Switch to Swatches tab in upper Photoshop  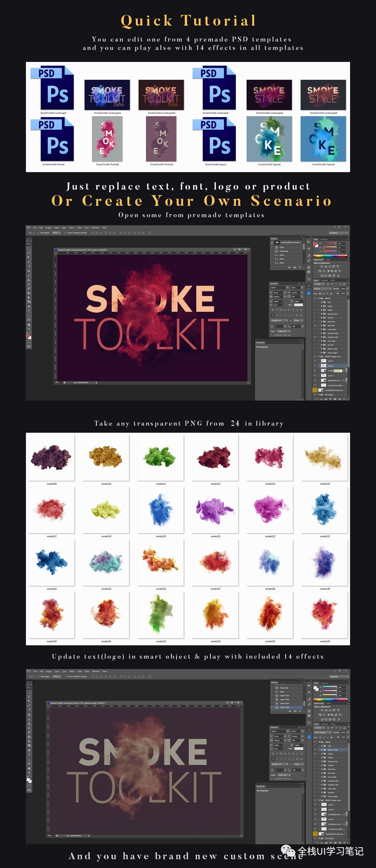(x=324, y=240)
